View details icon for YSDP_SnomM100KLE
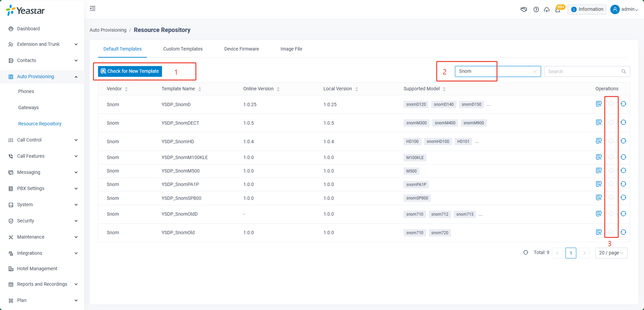This screenshot has height=310, width=644. click(599, 157)
